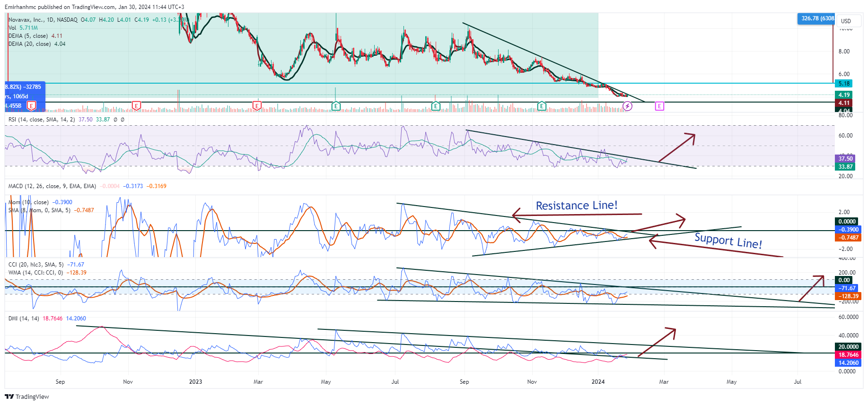Click the green 33.87 RSI label
Screen dimensions: 868x405
click(845, 167)
